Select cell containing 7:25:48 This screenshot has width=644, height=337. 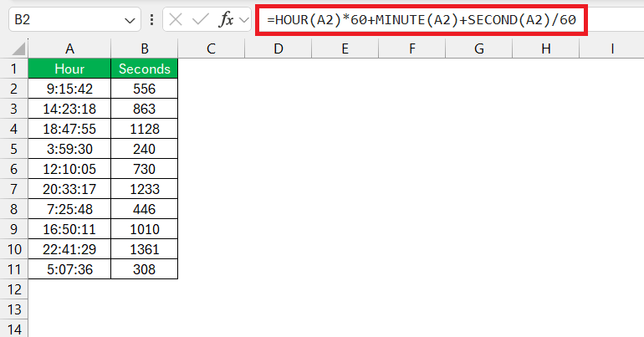69,209
